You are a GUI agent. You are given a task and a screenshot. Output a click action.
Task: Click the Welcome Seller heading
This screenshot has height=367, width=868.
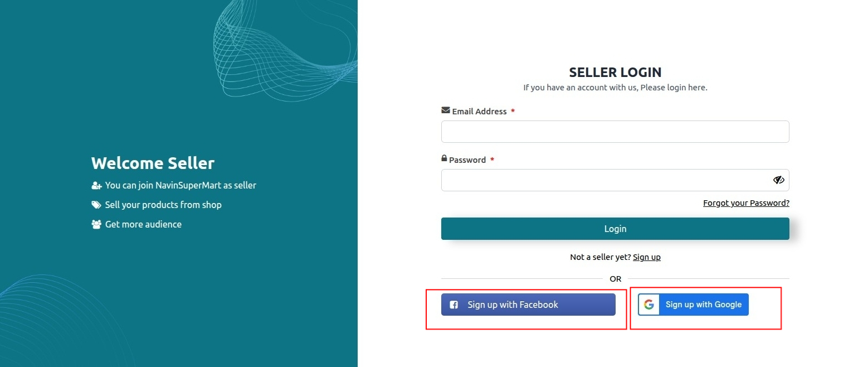[153, 163]
